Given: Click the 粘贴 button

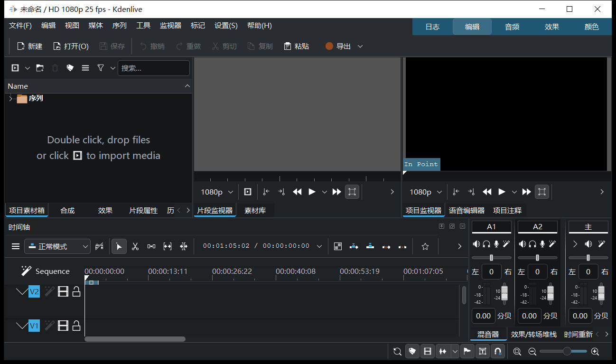Looking at the screenshot, I should point(297,46).
